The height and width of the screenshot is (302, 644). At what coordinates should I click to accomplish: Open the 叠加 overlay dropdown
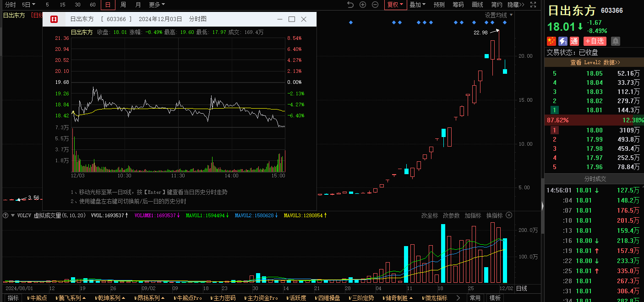(417, 5)
